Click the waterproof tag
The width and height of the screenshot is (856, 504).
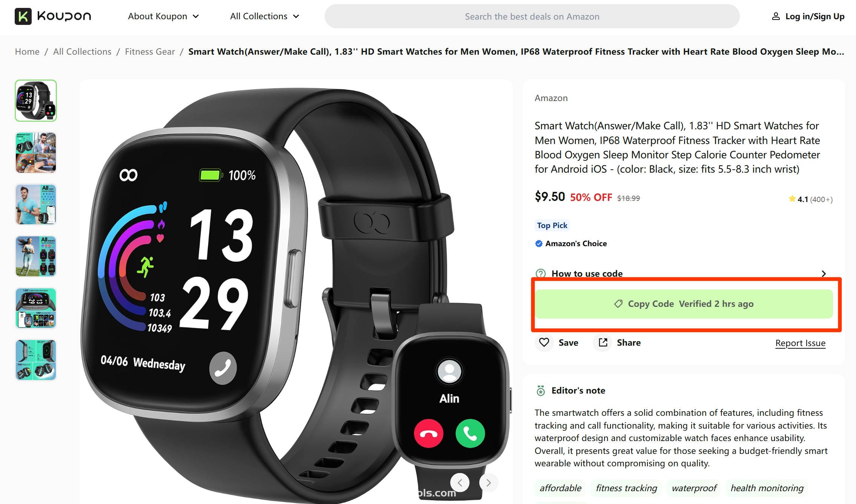click(694, 488)
